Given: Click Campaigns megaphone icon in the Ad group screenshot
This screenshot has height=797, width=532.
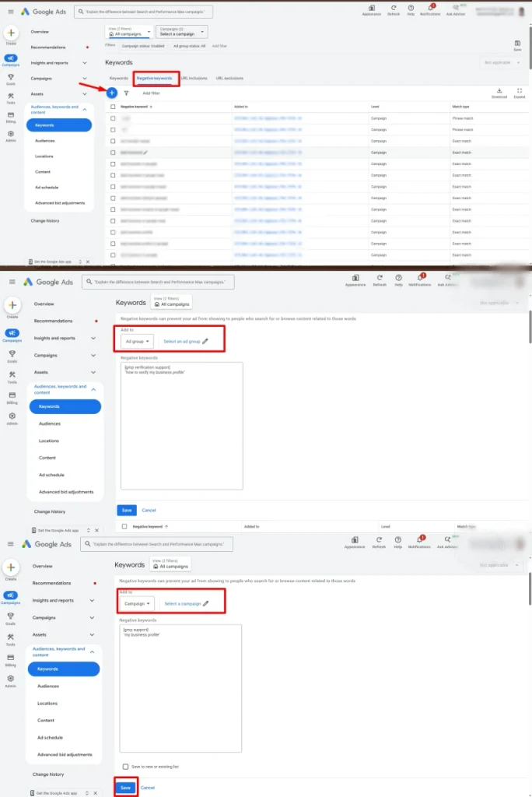Looking at the screenshot, I should tap(12, 333).
